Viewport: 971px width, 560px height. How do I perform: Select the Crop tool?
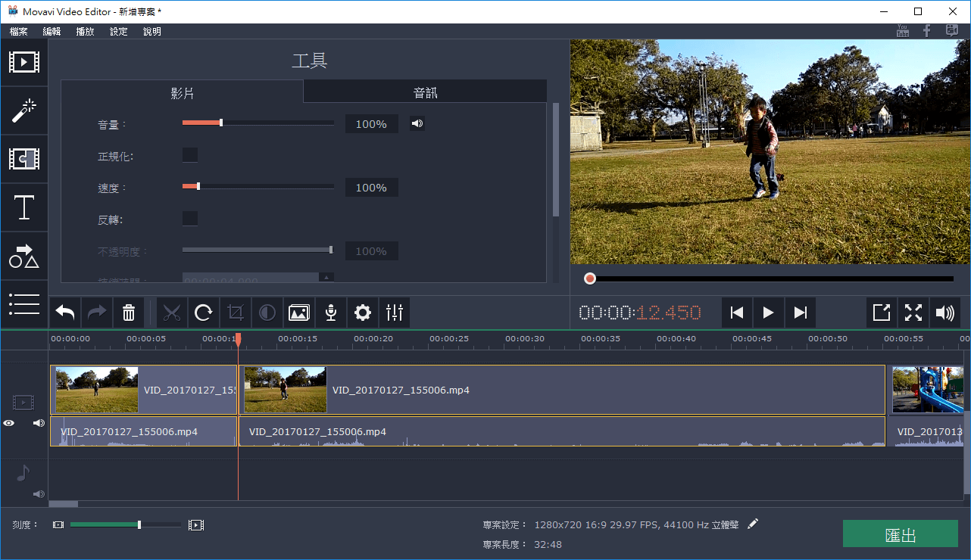point(236,313)
